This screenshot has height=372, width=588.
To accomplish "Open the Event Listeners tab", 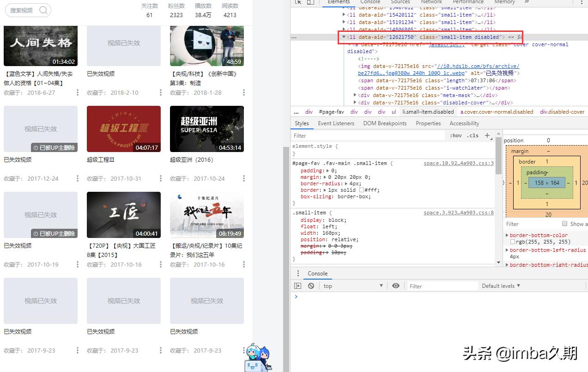I will tap(336, 123).
